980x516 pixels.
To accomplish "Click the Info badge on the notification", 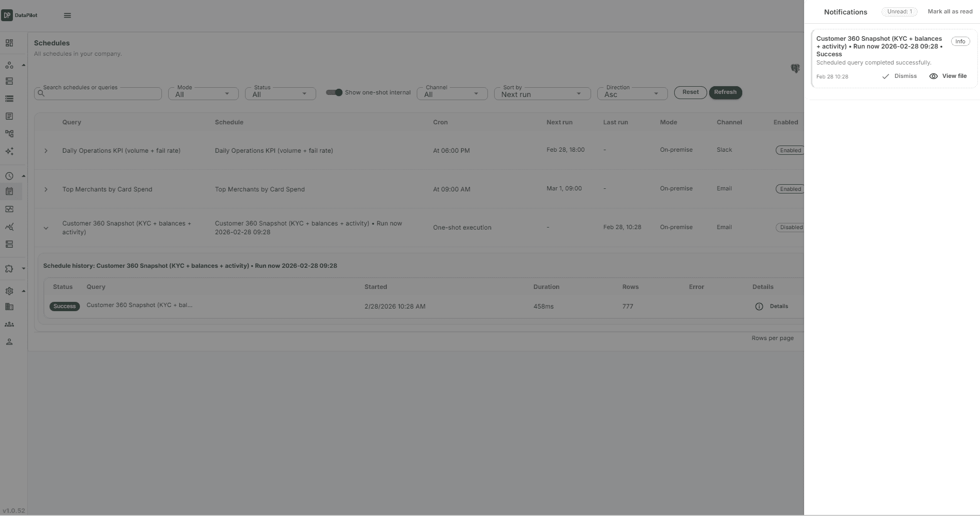I will pos(960,41).
